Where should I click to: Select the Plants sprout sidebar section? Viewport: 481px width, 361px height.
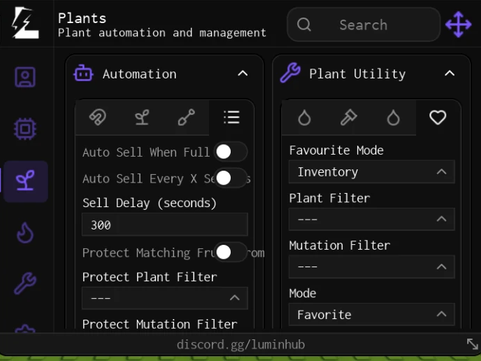[x=25, y=181]
